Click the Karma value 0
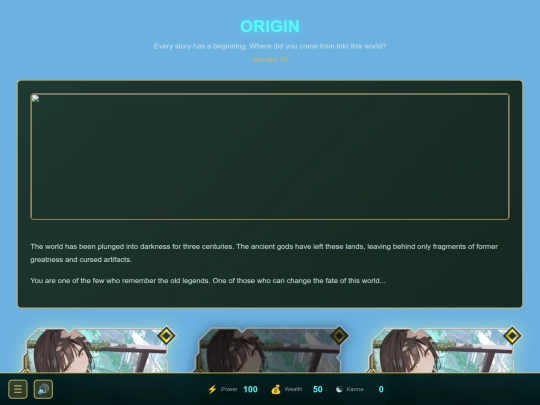Screen dimensions: 540x405 (381, 389)
